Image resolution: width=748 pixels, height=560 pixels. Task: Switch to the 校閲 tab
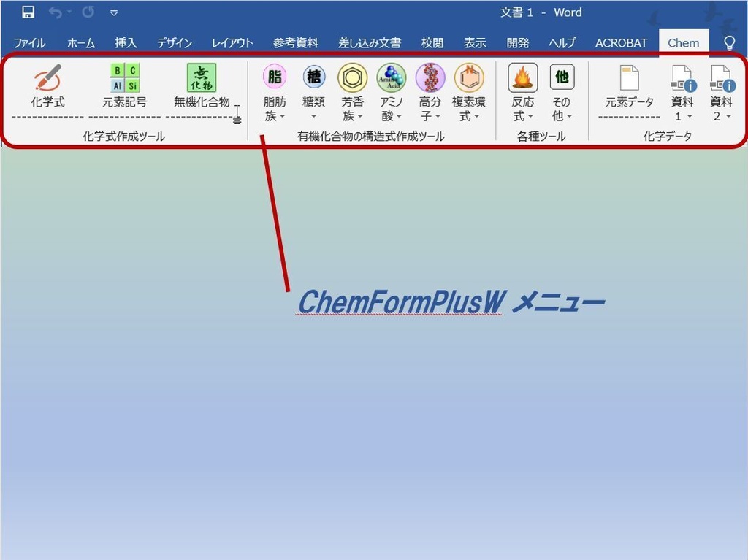pos(432,43)
